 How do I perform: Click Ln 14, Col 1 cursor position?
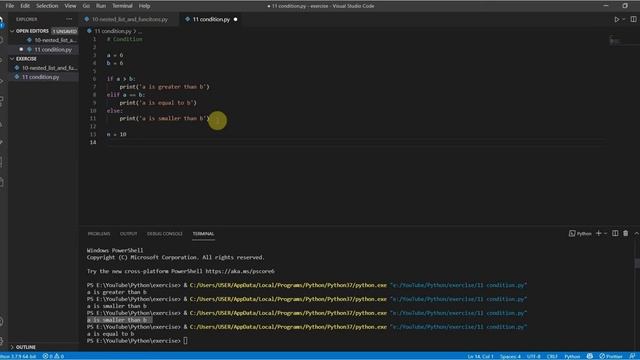tap(480, 356)
